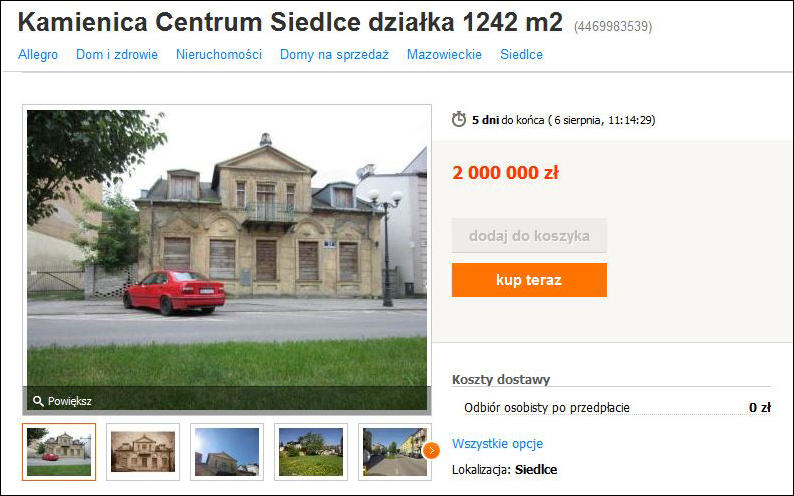Click the stopwatch icon beside 5 dni

click(x=459, y=119)
